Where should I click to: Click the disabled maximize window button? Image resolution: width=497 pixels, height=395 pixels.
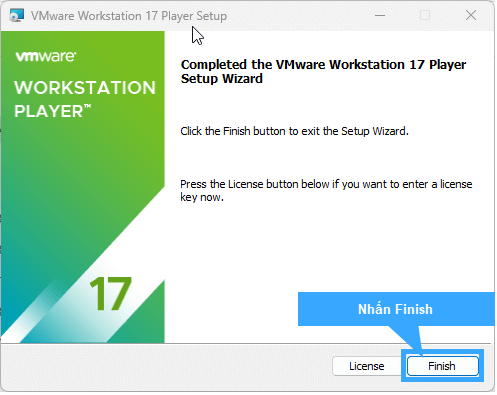point(426,15)
